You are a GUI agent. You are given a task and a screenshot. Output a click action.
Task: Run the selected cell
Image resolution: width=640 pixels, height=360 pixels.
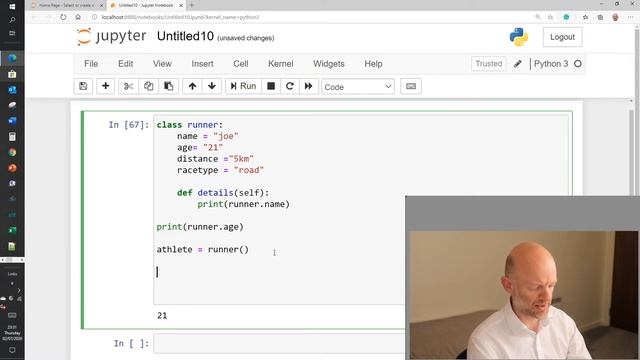[243, 86]
